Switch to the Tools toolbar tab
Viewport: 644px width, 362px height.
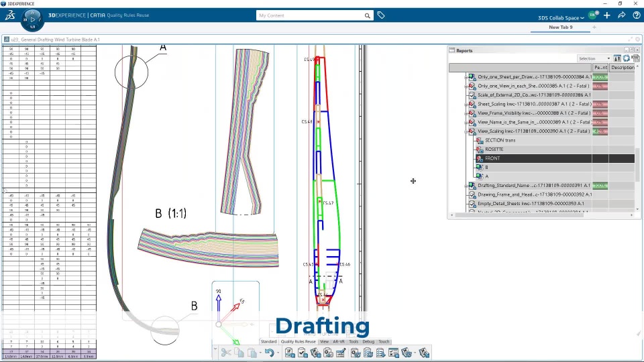pyautogui.click(x=354, y=341)
